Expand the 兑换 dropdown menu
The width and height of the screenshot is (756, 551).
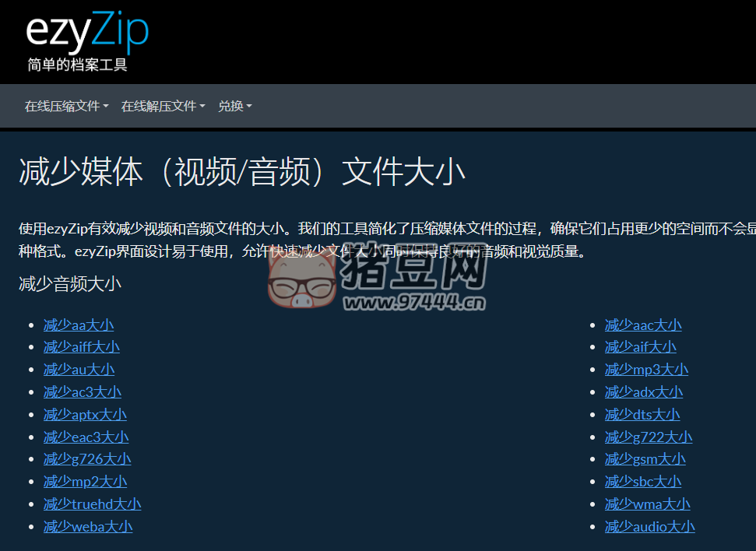(235, 106)
